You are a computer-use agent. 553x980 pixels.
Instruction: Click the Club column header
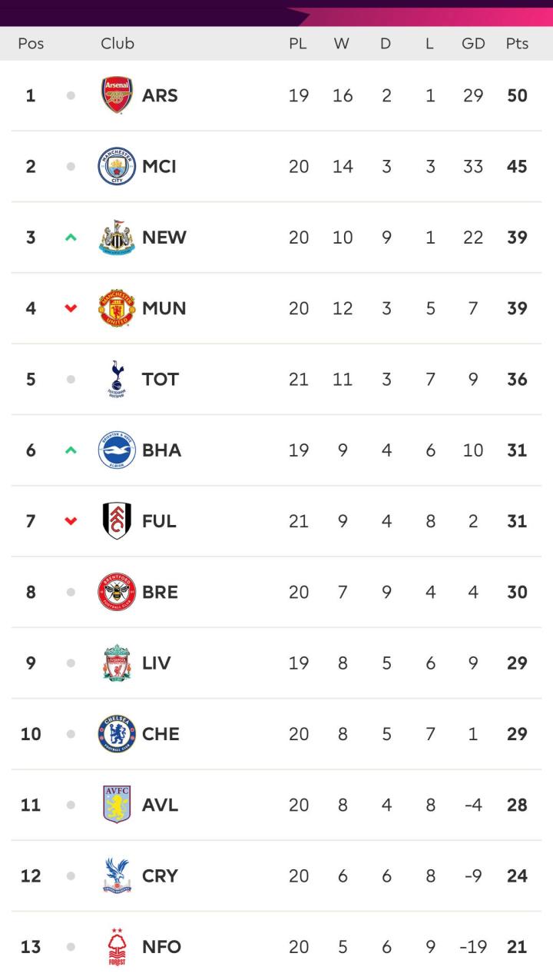(118, 44)
